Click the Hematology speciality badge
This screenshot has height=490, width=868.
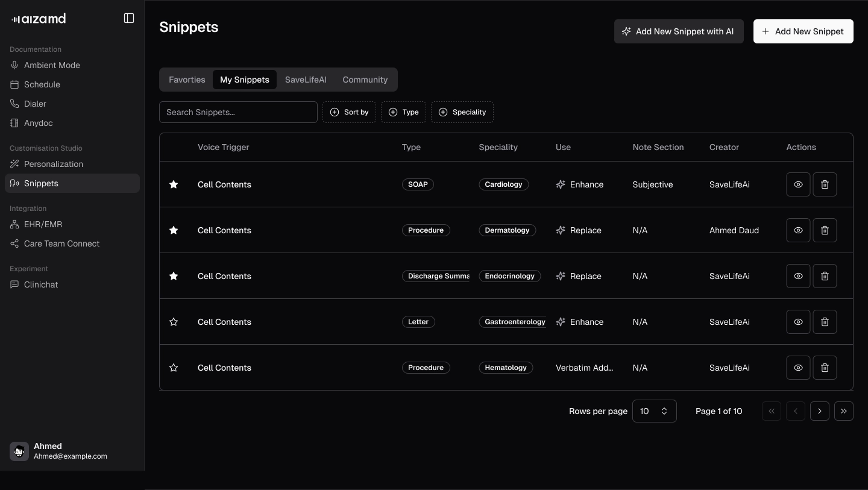(506, 368)
